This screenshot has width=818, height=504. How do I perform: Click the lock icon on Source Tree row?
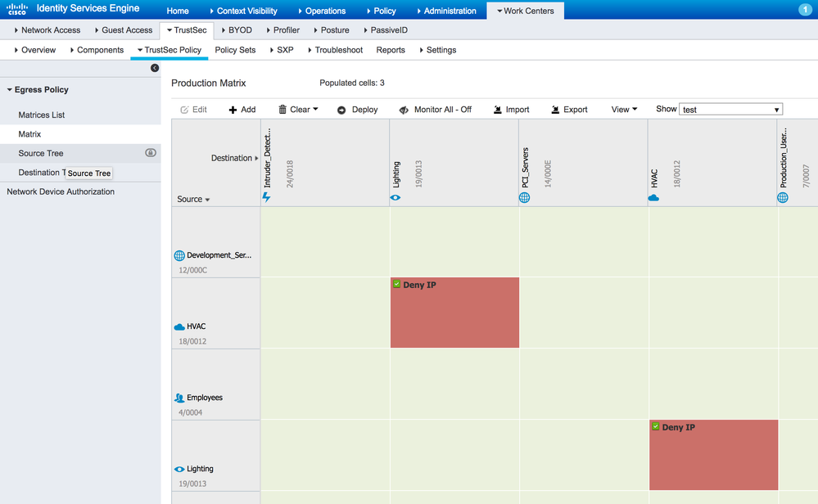(150, 153)
